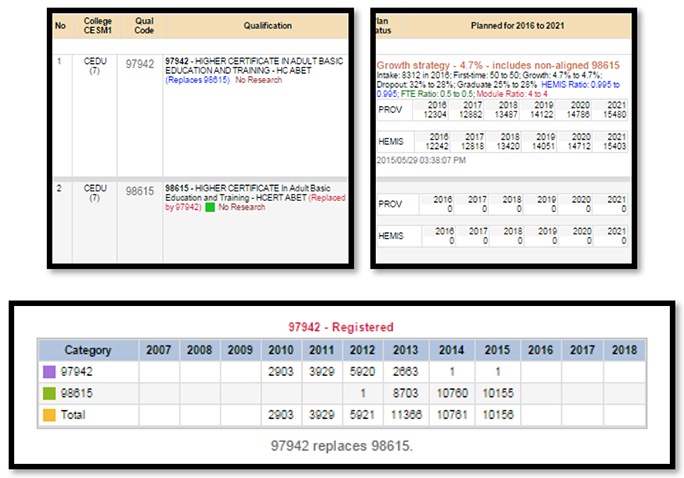Click the purple swatch beside 97942
Viewport: 684px width, 478px height.
coord(48,372)
